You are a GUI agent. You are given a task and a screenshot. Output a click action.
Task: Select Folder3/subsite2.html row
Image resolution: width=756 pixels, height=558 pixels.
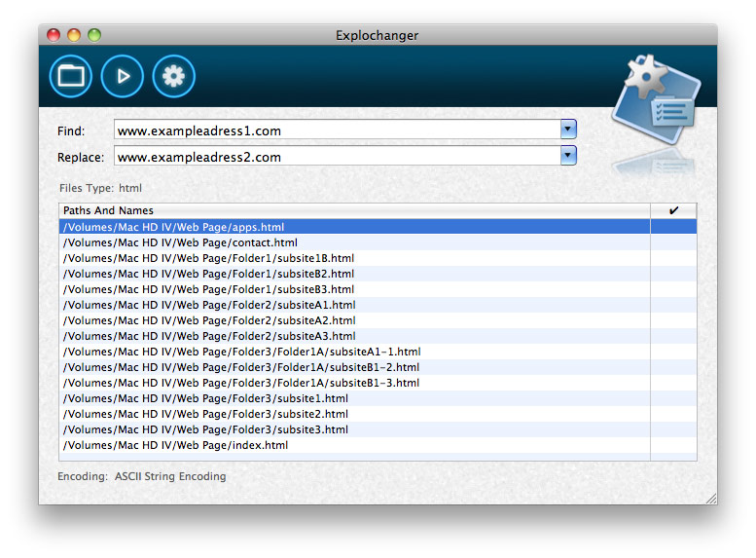(x=378, y=414)
